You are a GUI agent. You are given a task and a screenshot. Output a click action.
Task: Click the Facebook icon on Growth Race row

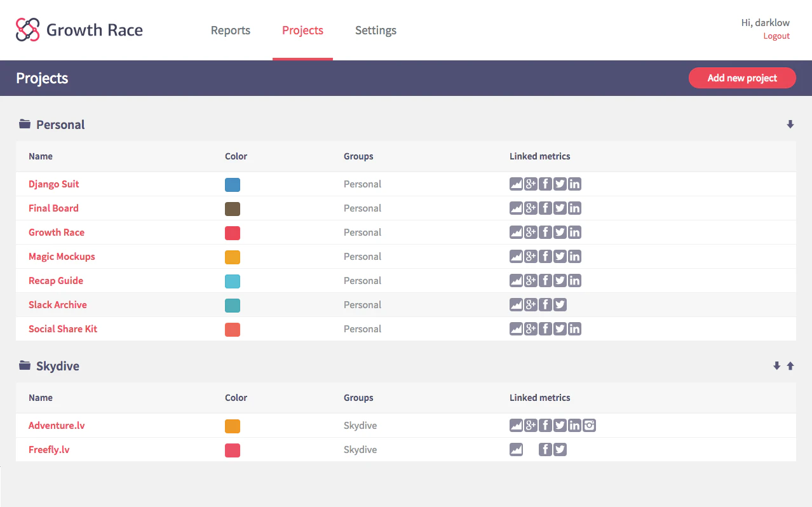tap(545, 232)
